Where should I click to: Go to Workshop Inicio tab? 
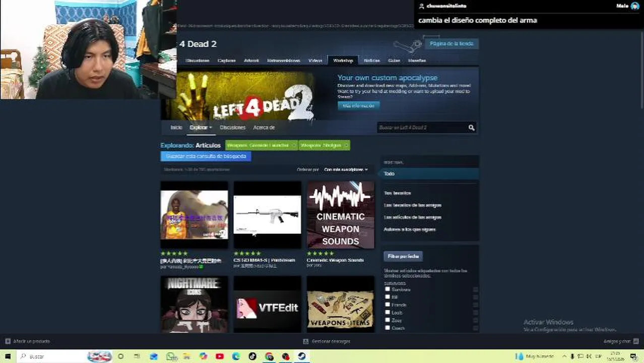click(176, 128)
